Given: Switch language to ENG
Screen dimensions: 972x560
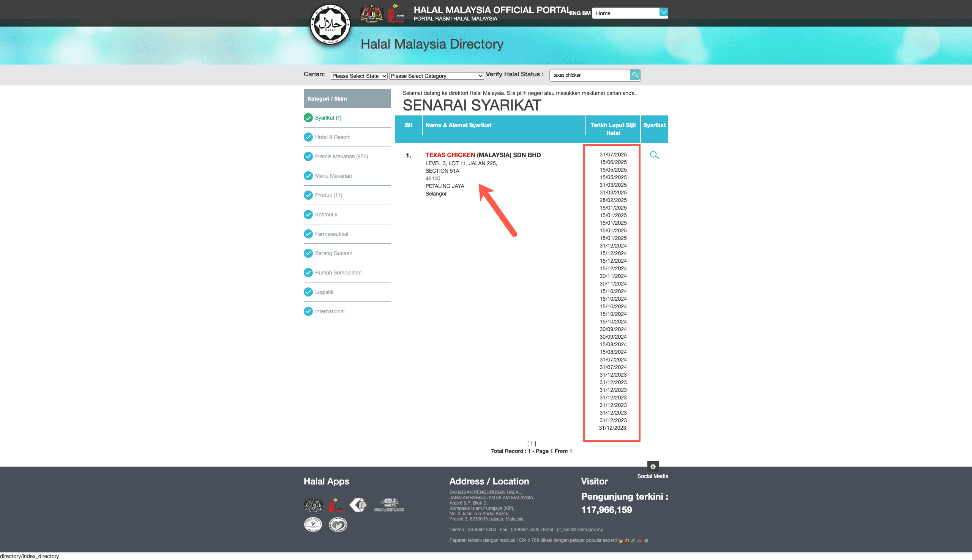Looking at the screenshot, I should click(575, 13).
